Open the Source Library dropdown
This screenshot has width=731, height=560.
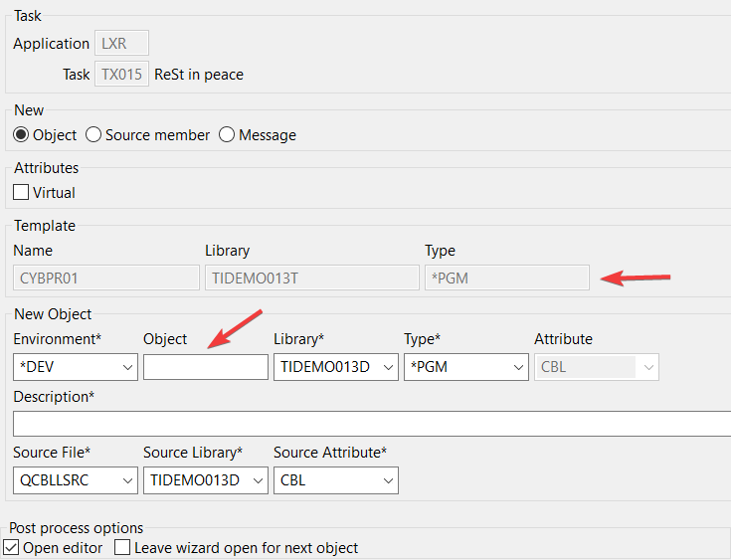click(205, 481)
